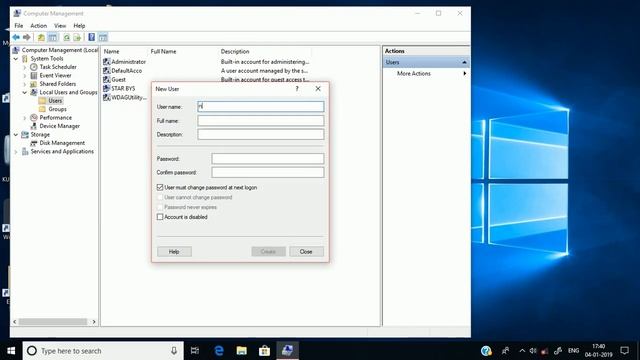The image size is (640, 360).
Task: Go forward with the toolbar Forward arrow
Action: pos(27,38)
